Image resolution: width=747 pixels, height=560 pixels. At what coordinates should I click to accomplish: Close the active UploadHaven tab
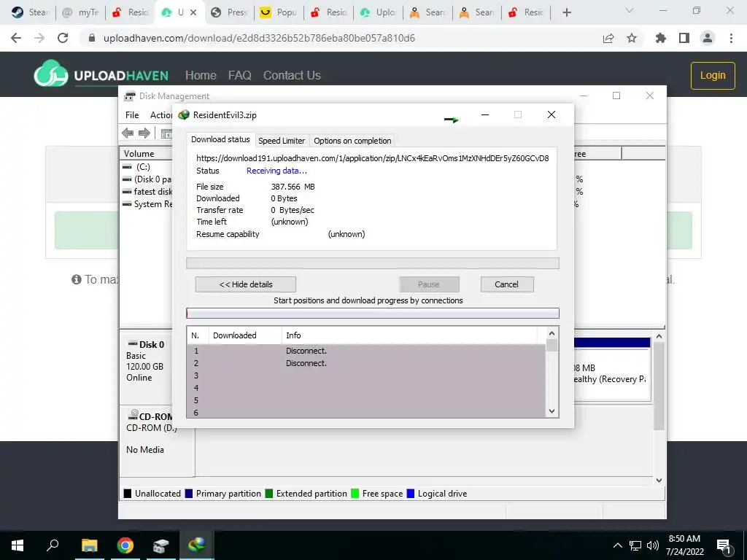pyautogui.click(x=193, y=12)
